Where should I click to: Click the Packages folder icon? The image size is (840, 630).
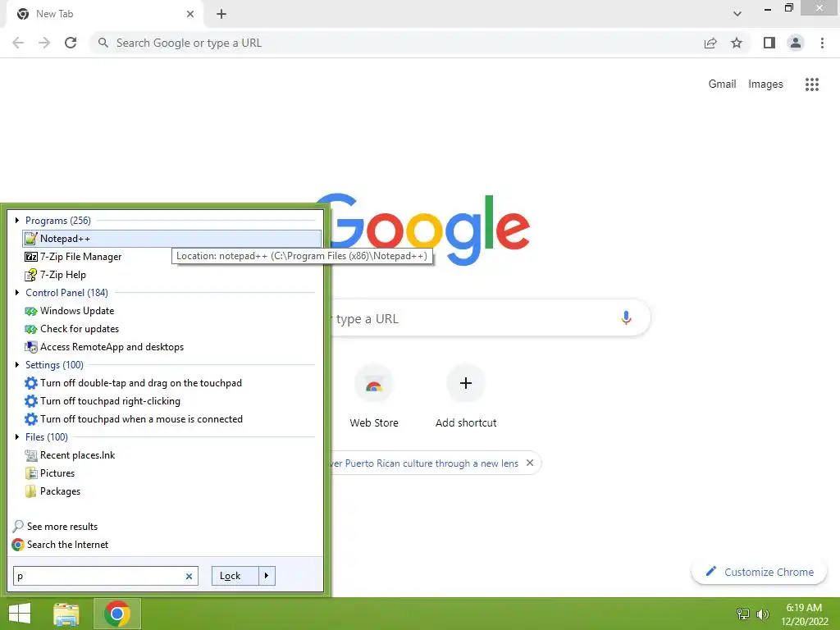point(31,491)
